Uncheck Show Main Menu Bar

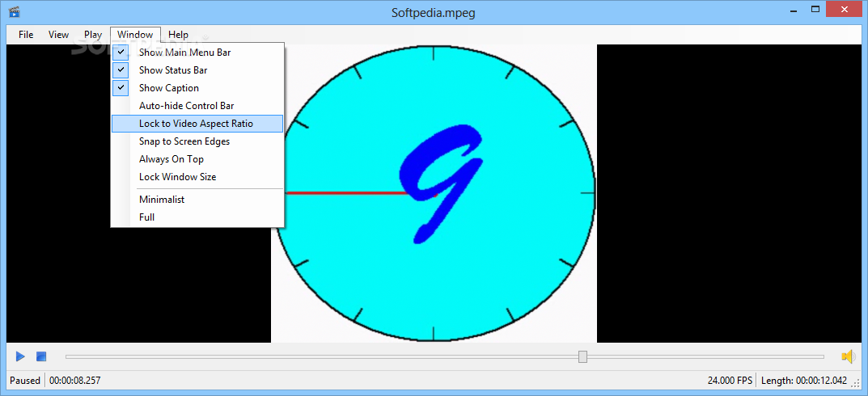[x=197, y=53]
